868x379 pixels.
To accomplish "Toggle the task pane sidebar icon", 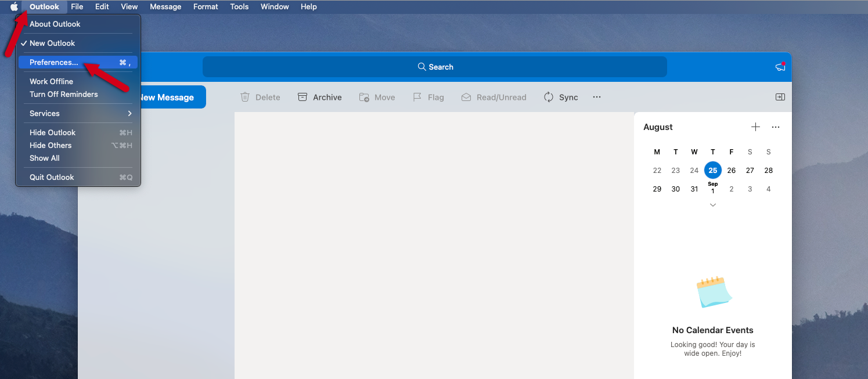I will tap(780, 97).
